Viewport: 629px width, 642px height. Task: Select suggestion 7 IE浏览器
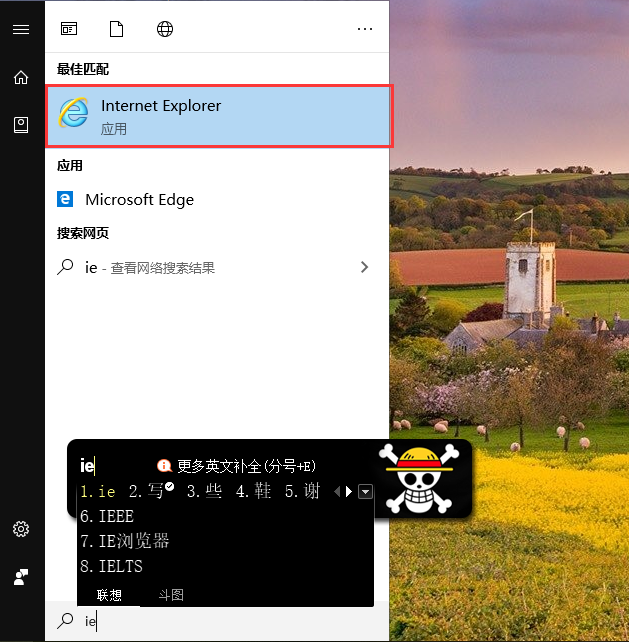point(124,541)
